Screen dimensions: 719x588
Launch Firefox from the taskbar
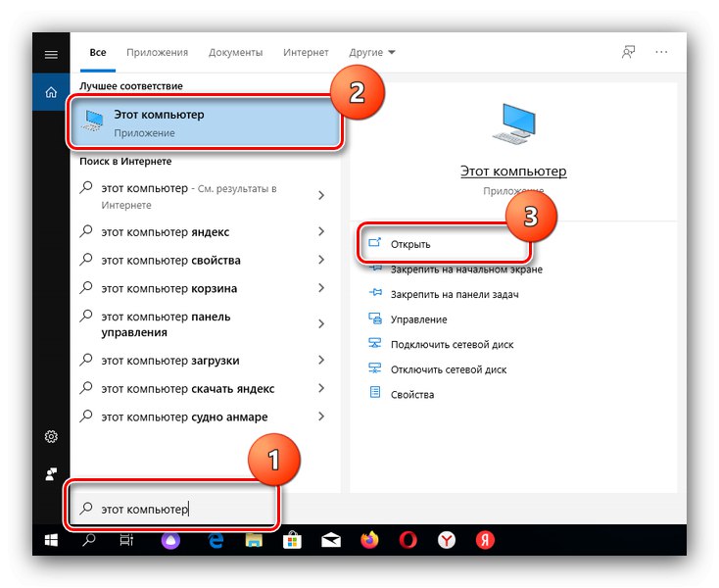pyautogui.click(x=369, y=540)
